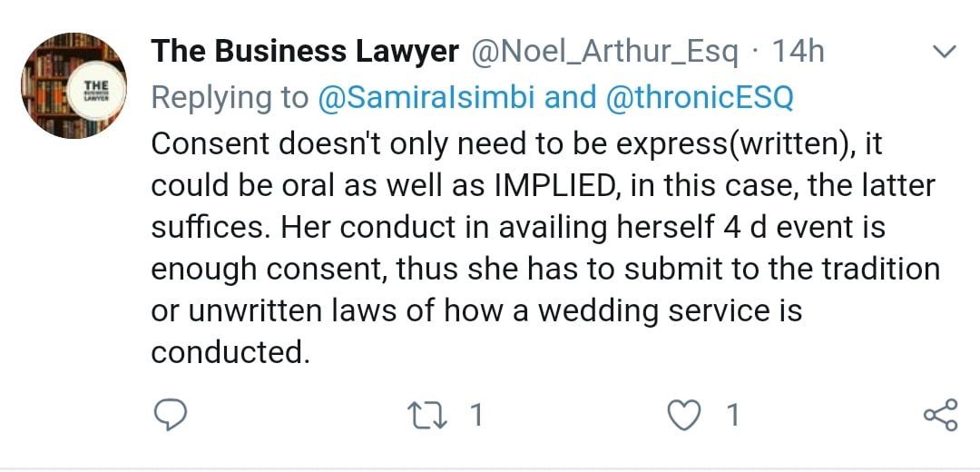
Task: Visit the @thronicESQ mention link
Action: point(697,97)
